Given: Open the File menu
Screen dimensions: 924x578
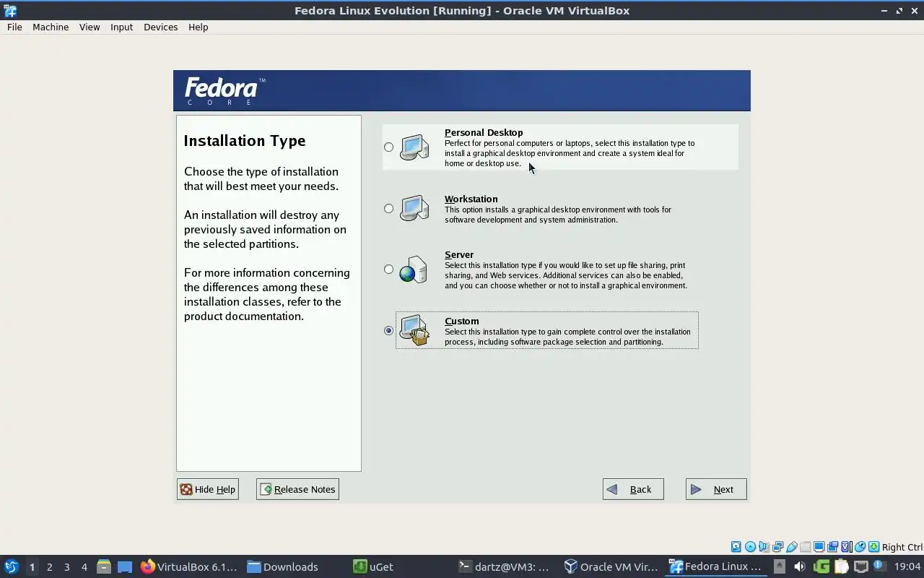Looking at the screenshot, I should point(14,27).
